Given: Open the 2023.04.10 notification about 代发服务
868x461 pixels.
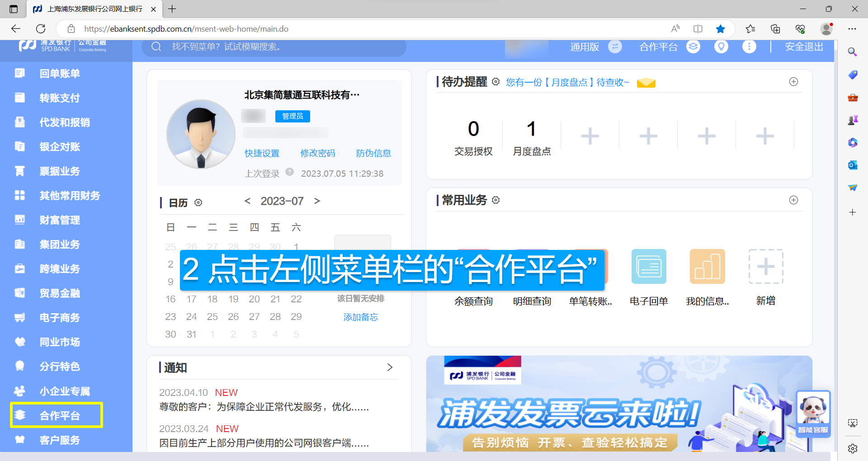Looking at the screenshot, I should [264, 407].
